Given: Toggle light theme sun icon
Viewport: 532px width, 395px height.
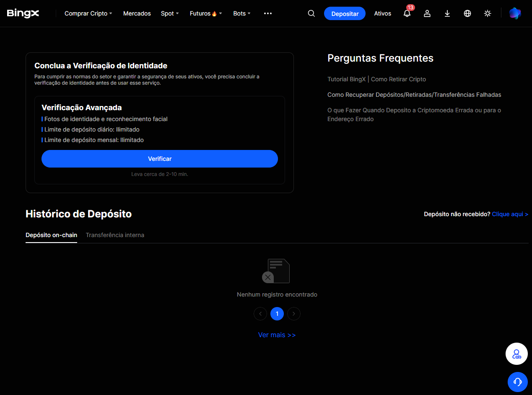Looking at the screenshot, I should coord(488,13).
